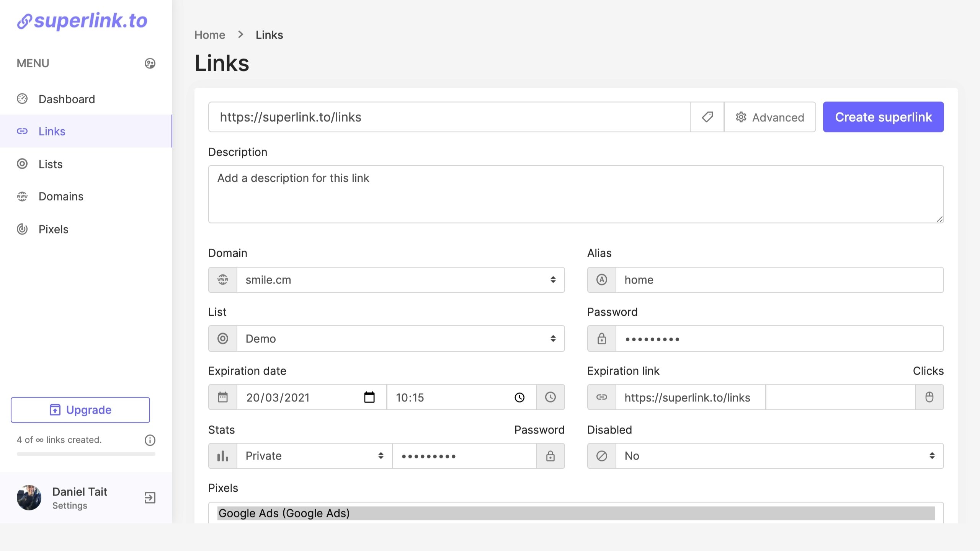The image size is (980, 551).
Task: Go to Dashboard in the sidebar menu
Action: pos(67,99)
